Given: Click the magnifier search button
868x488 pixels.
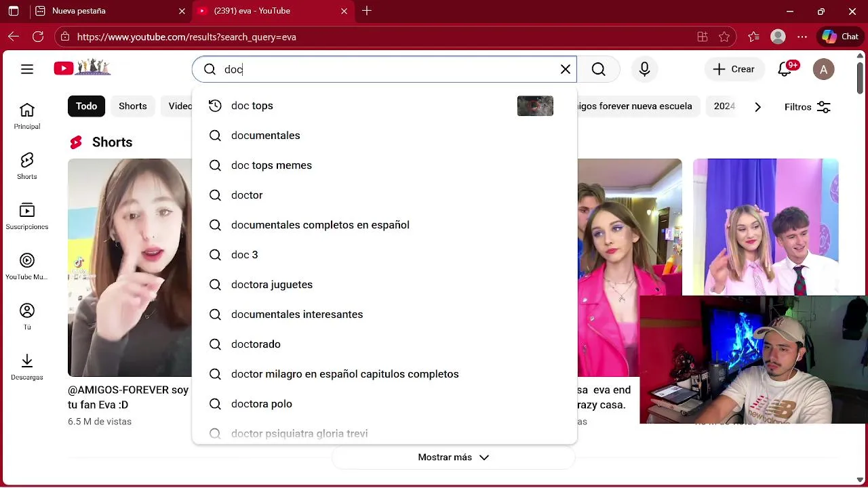Looking at the screenshot, I should [598, 69].
